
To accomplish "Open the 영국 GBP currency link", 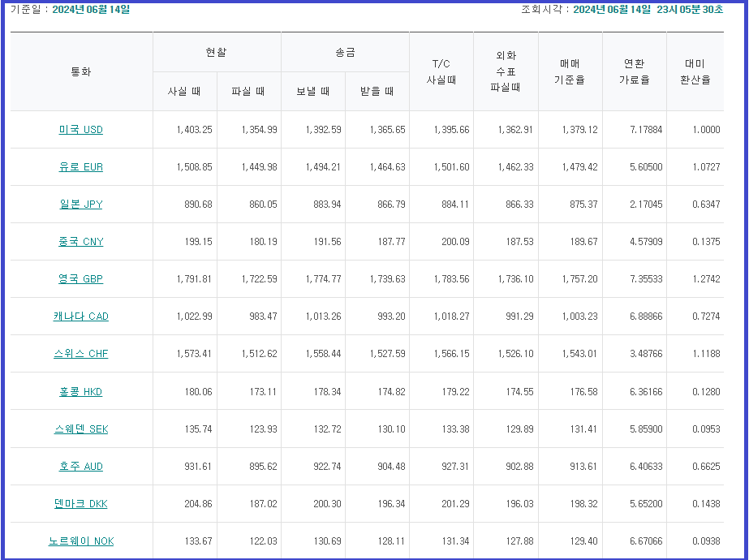I will pos(80,278).
